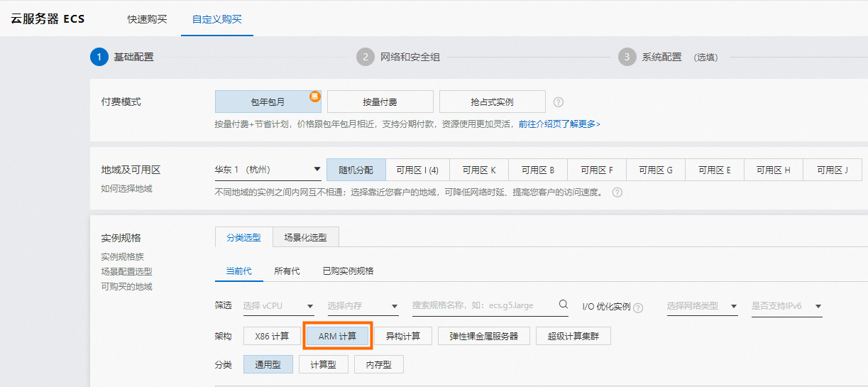Open 实例规格族 link

122,256
